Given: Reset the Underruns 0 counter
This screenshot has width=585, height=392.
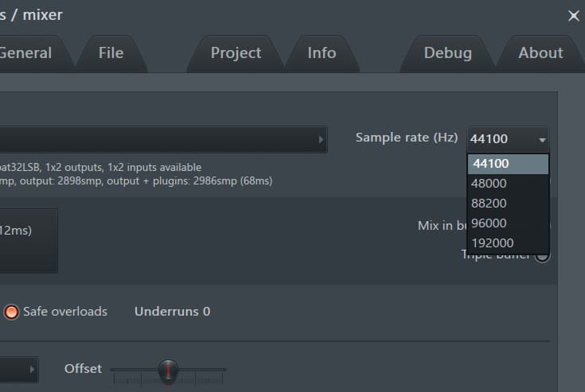Looking at the screenshot, I should tap(172, 312).
